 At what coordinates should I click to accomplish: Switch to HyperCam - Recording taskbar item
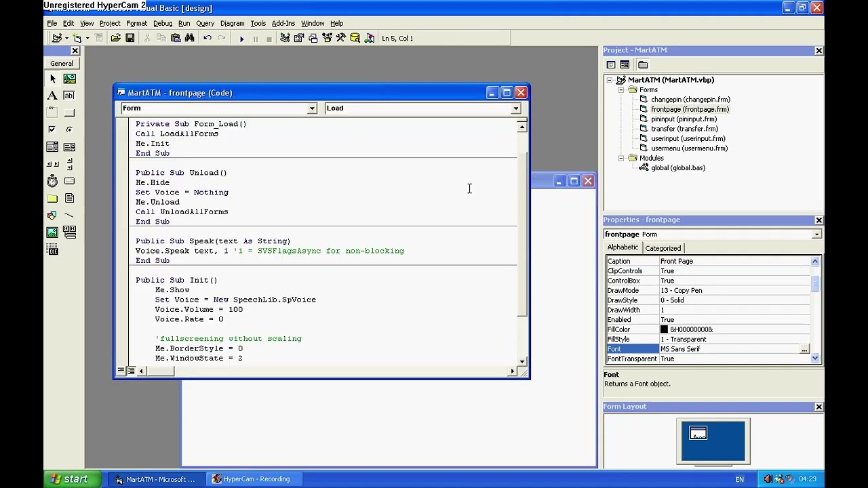[256, 479]
